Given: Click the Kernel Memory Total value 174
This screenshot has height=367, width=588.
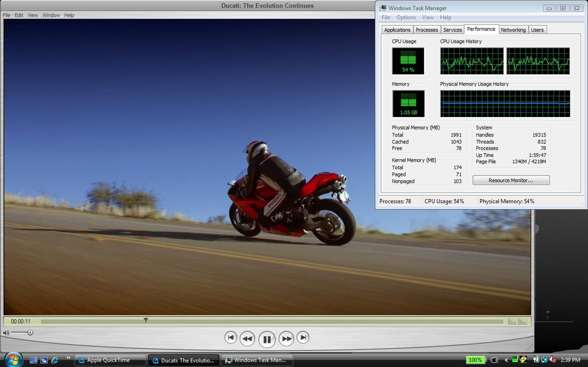Looking at the screenshot, I should (457, 168).
